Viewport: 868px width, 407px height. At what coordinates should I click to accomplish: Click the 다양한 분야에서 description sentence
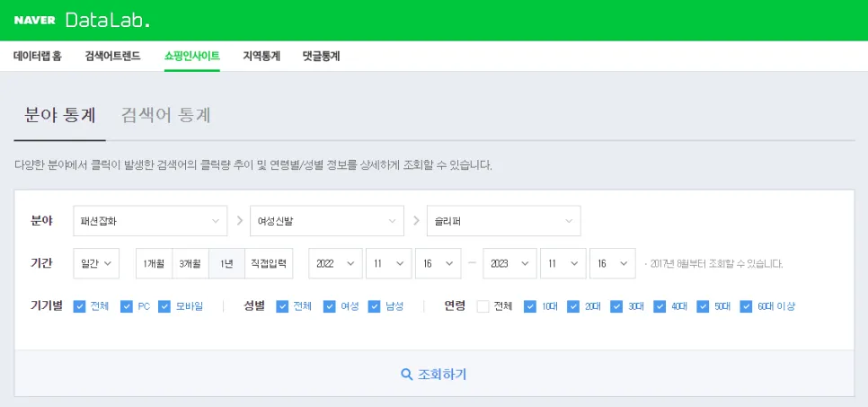point(253,165)
